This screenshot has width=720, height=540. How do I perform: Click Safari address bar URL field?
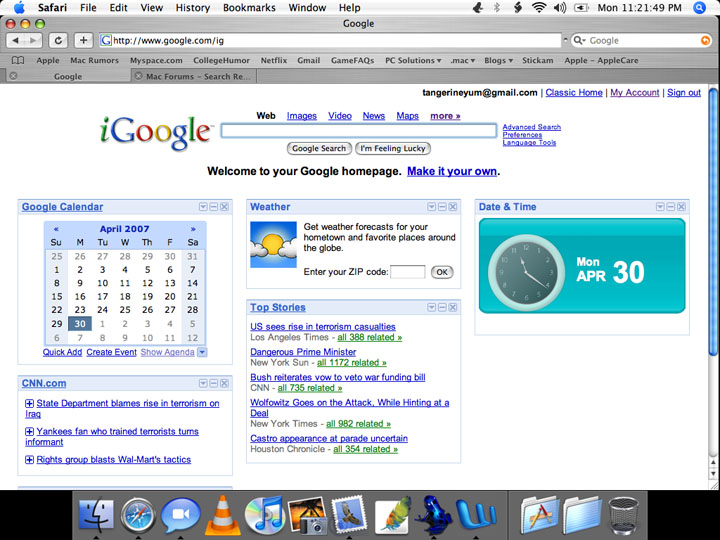click(331, 40)
